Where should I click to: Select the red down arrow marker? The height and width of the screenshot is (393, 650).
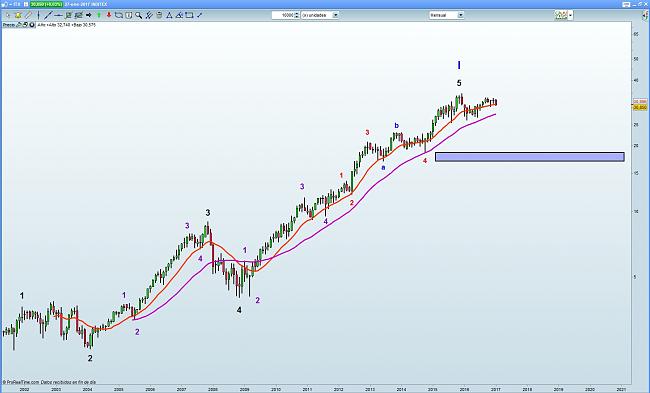coord(109,15)
